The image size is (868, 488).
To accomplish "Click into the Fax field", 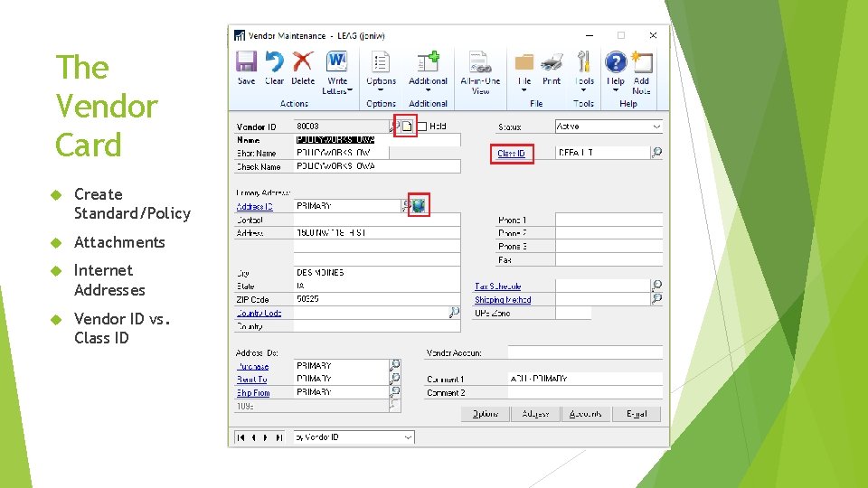I will [609, 259].
